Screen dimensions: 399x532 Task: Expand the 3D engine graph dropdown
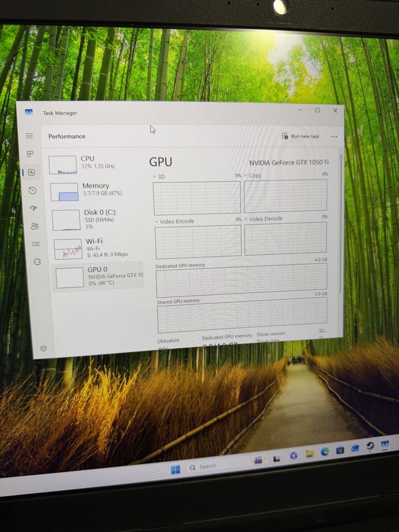[x=155, y=176]
